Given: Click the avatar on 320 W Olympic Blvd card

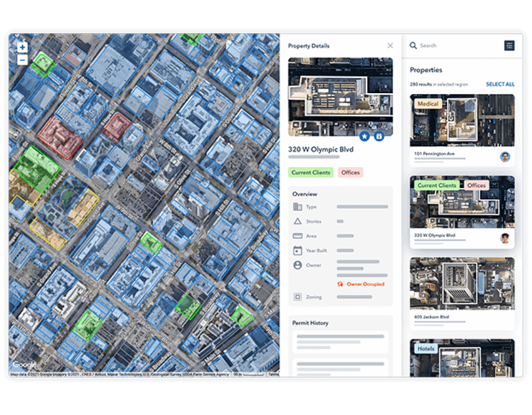Looking at the screenshot, I should point(505,238).
